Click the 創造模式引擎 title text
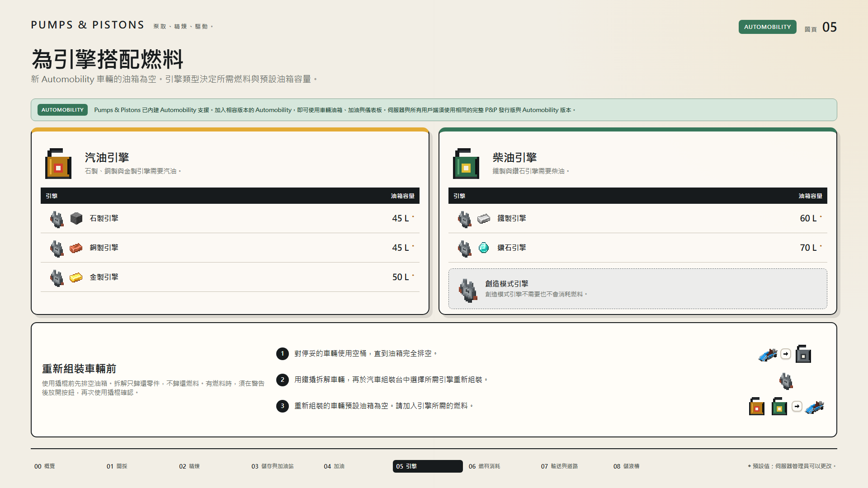Viewport: 868px width, 488px height. [507, 284]
